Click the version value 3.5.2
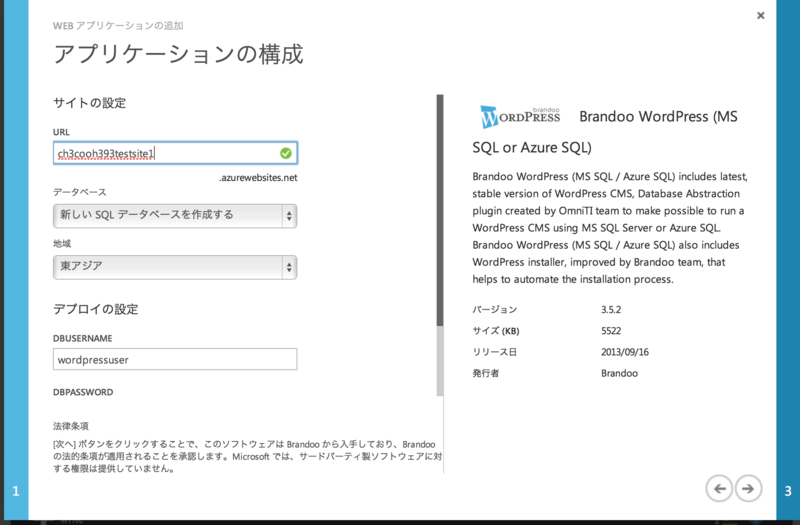The width and height of the screenshot is (800, 525). [611, 310]
